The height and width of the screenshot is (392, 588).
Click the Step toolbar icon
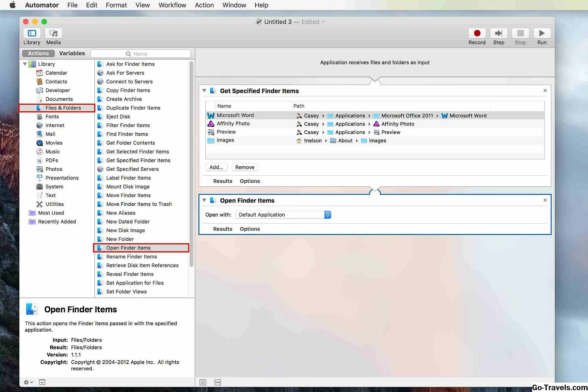pos(499,33)
